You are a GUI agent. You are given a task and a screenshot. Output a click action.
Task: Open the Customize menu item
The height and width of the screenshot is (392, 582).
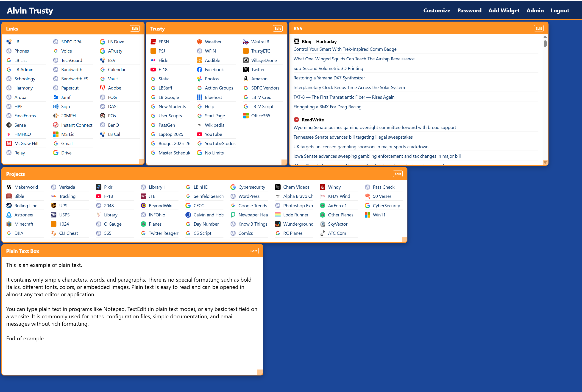pyautogui.click(x=437, y=11)
